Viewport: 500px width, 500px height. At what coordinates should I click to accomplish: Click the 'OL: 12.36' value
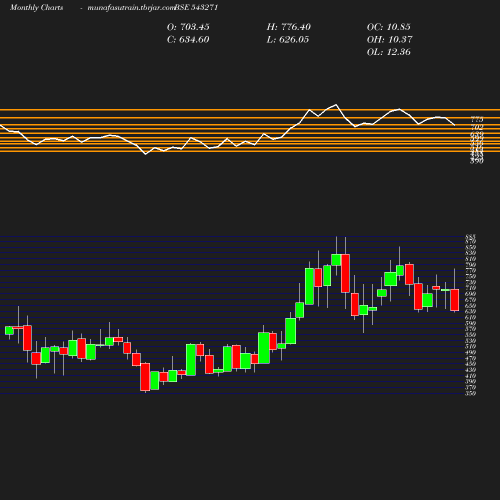pyautogui.click(x=389, y=52)
